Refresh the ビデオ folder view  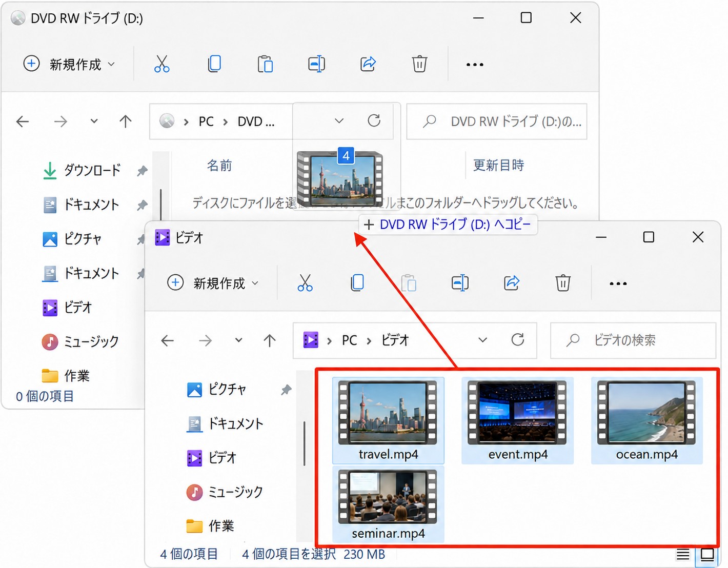click(518, 340)
